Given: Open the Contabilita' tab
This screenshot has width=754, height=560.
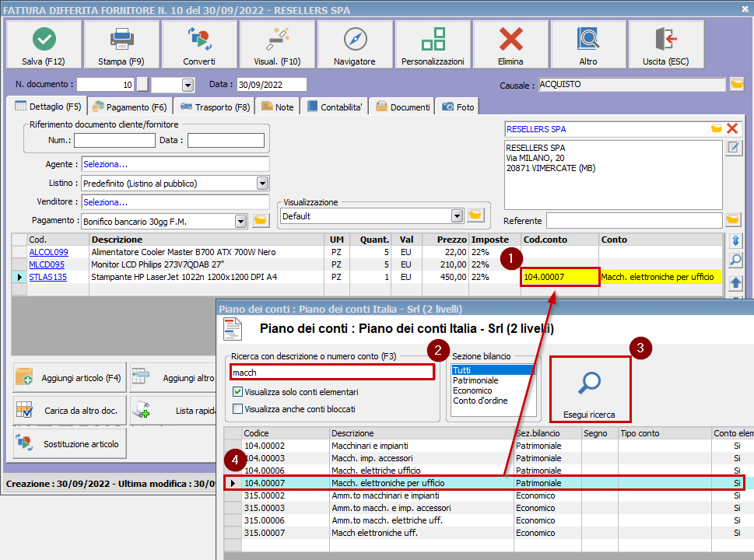Looking at the screenshot, I should pos(335,107).
